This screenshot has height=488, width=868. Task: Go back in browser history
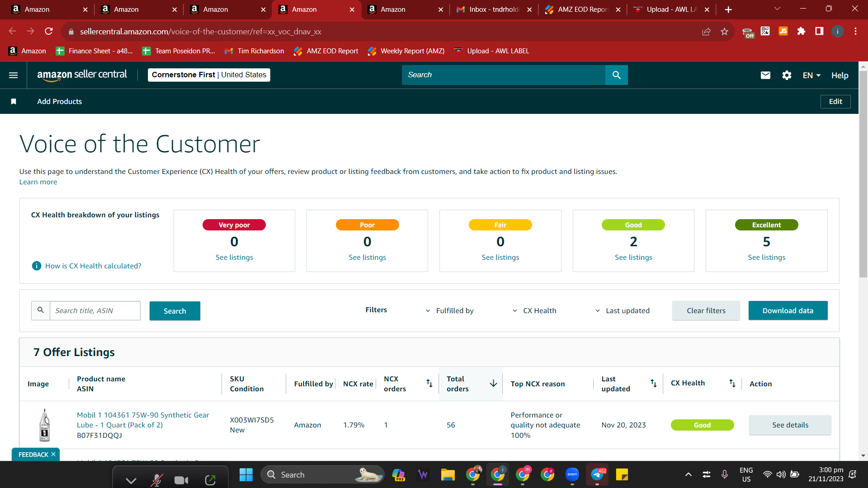point(12,31)
